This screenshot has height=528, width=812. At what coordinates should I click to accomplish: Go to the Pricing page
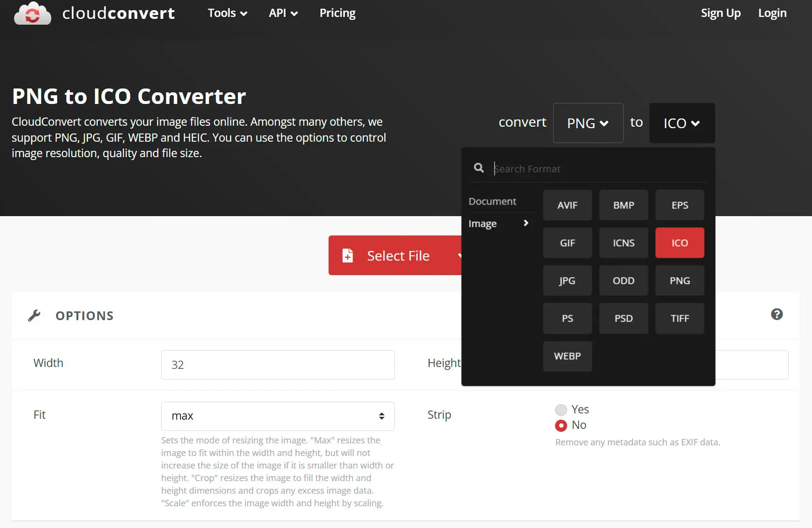coord(337,13)
